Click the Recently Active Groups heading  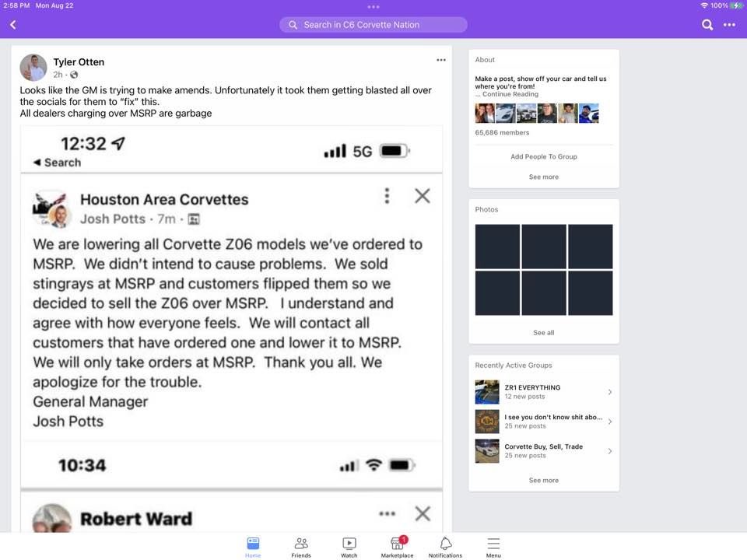coord(514,366)
